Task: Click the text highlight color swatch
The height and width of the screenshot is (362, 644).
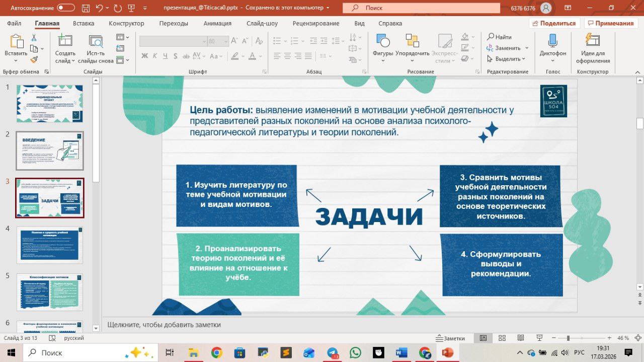Action: (234, 56)
